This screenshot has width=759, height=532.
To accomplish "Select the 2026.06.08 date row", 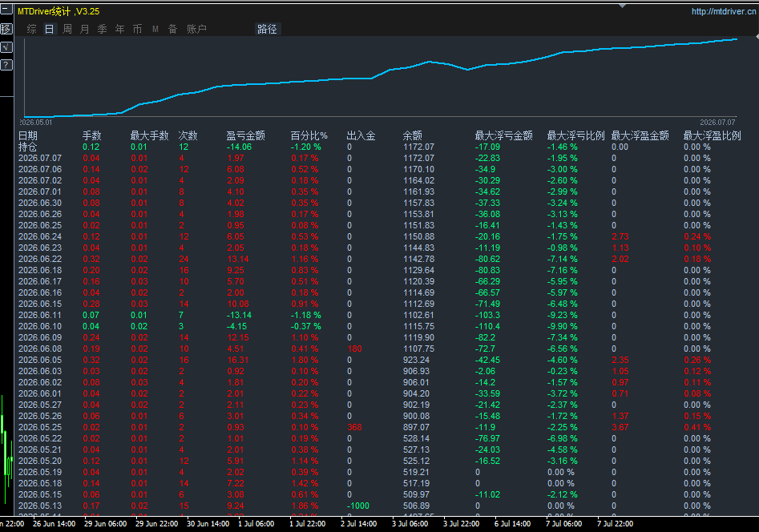I will 40,349.
